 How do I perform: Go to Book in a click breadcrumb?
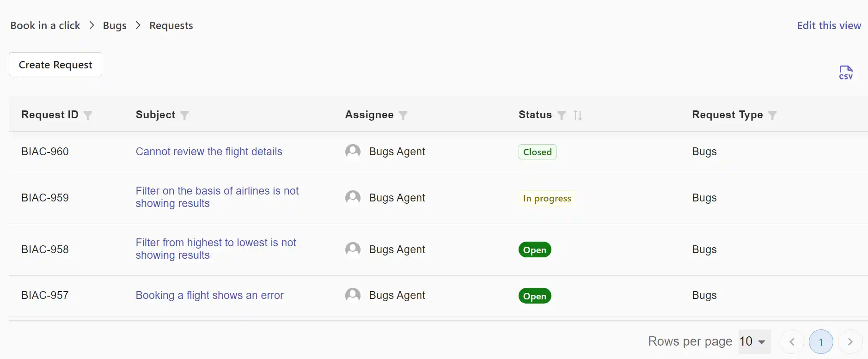pos(45,25)
